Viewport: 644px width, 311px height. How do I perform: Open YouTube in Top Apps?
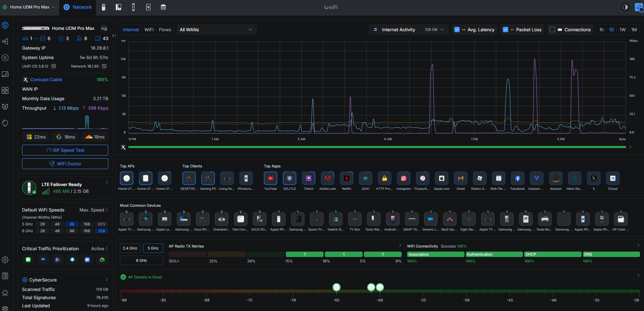271,179
